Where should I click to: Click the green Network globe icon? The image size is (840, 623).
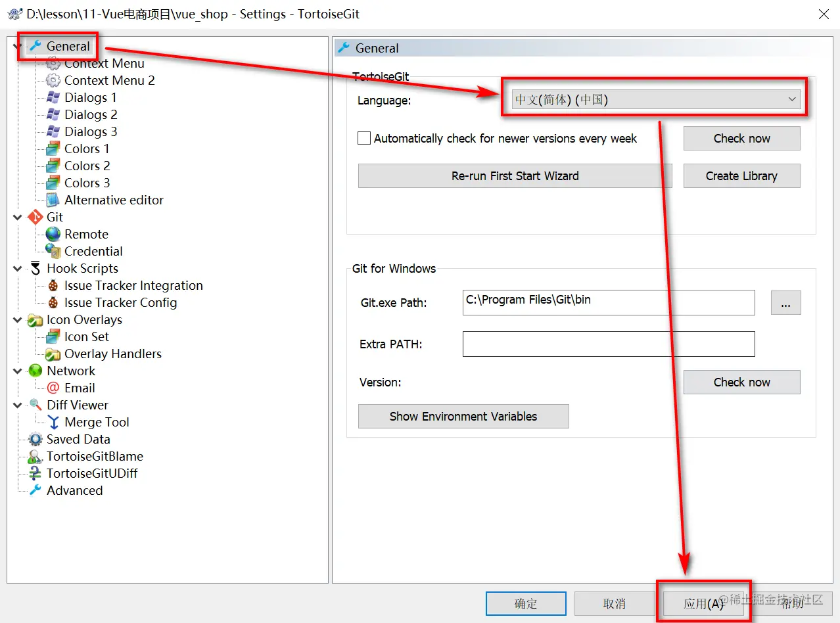pos(35,371)
